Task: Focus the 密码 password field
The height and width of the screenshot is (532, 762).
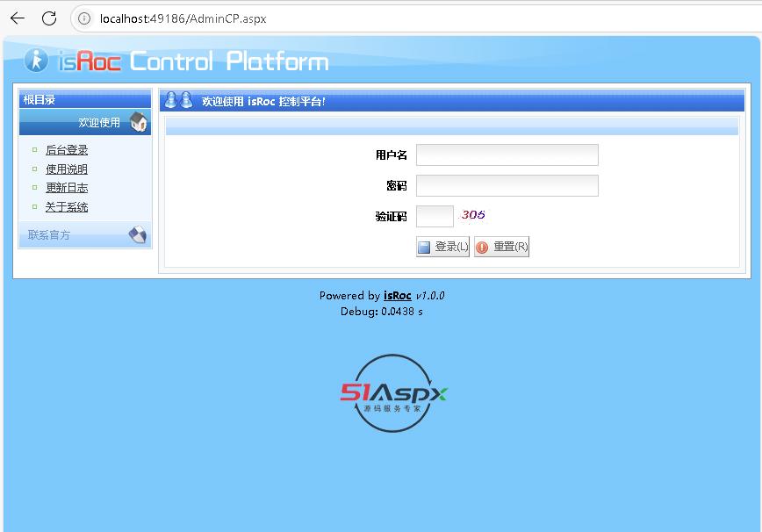Action: pyautogui.click(x=507, y=185)
